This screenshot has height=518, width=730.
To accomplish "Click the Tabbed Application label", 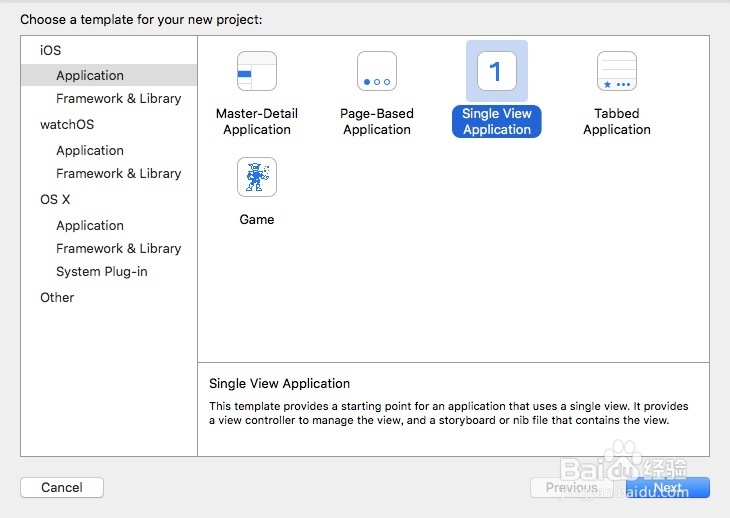I will coord(617,122).
